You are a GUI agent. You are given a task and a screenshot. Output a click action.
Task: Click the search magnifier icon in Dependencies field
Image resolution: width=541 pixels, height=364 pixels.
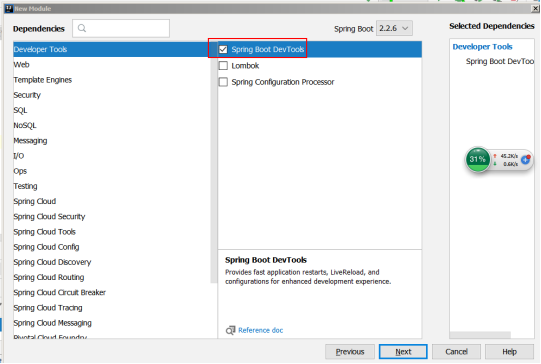click(82, 28)
